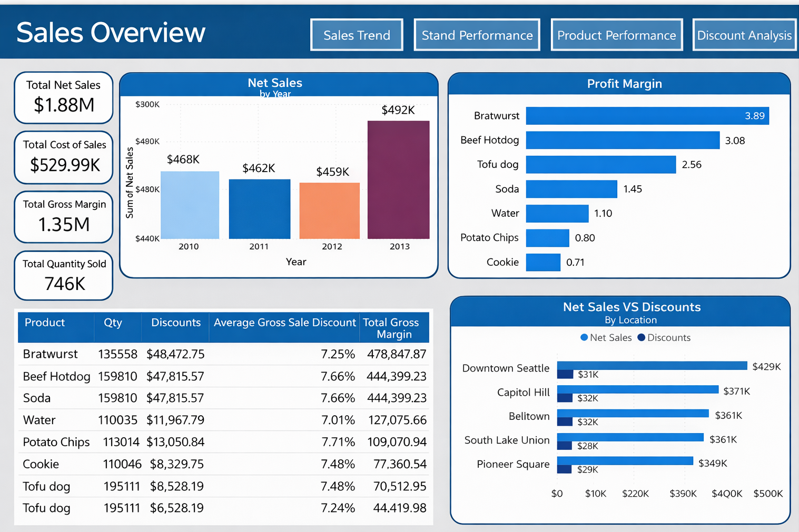
Task: Open the Discount Analysis page
Action: pos(744,35)
